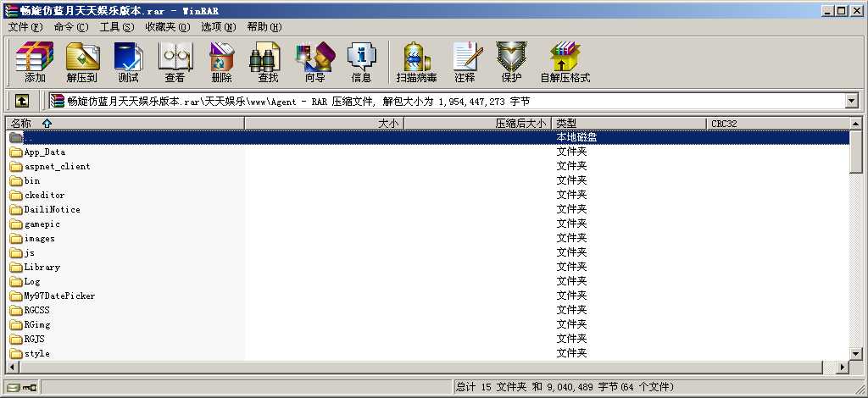868x398 pixels.
Task: Select the aspnet_client folder icon
Action: click(x=15, y=166)
